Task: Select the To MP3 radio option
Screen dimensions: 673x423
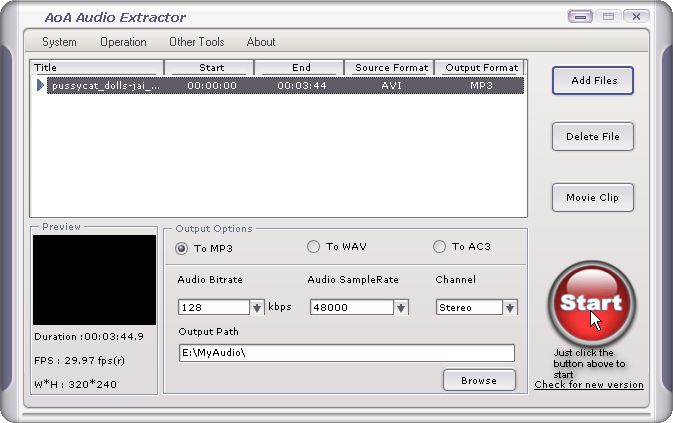Action: (x=182, y=247)
